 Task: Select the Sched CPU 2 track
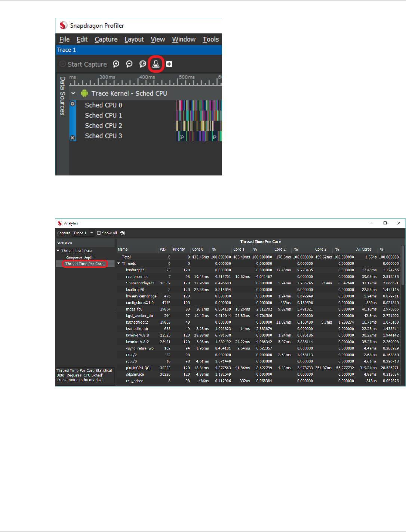pos(103,125)
